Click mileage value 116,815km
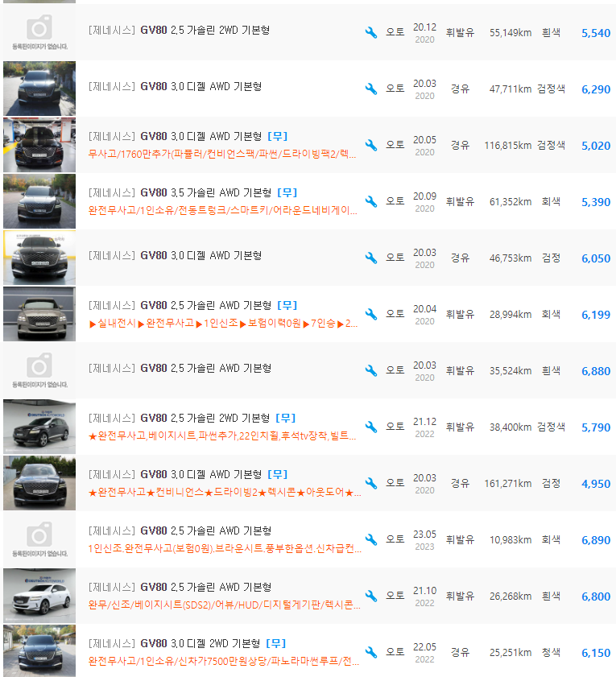Image resolution: width=616 pixels, height=677 pixels. [507, 146]
